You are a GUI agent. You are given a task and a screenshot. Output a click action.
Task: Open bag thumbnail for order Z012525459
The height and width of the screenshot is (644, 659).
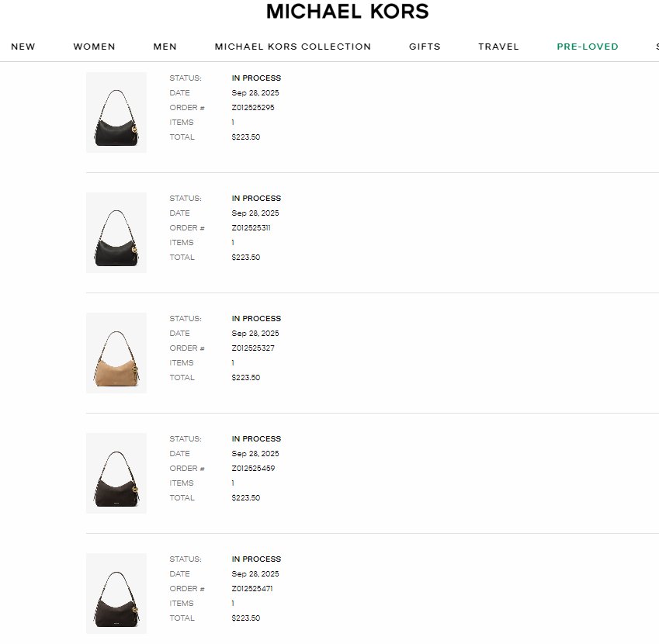[116, 473]
